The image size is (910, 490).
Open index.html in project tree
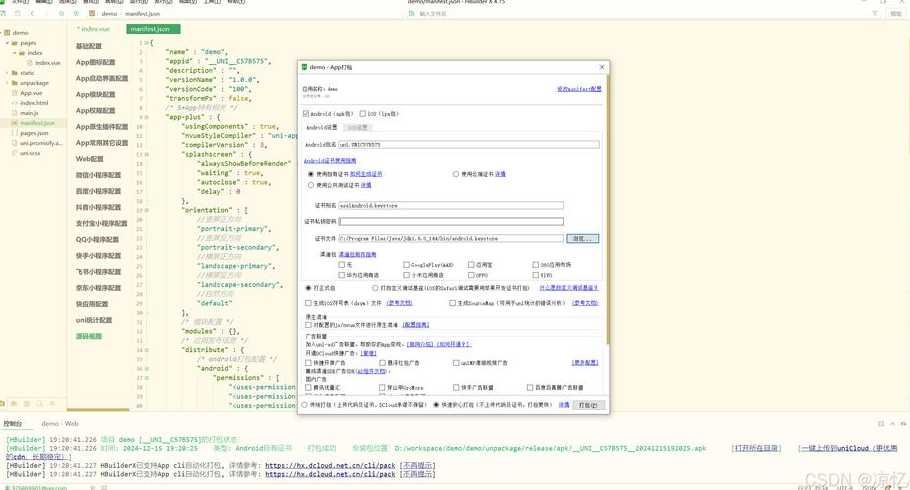[34, 103]
